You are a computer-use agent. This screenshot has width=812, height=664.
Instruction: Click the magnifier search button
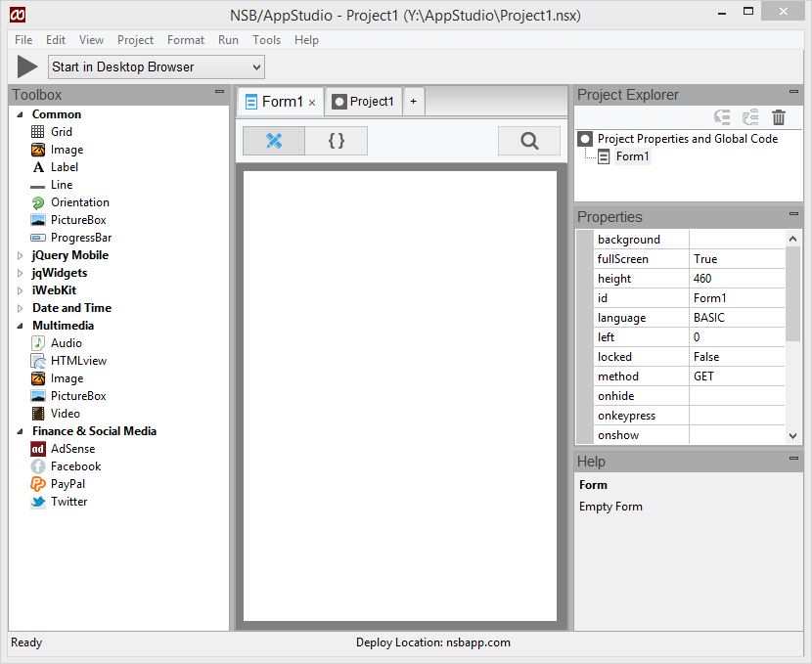click(529, 141)
